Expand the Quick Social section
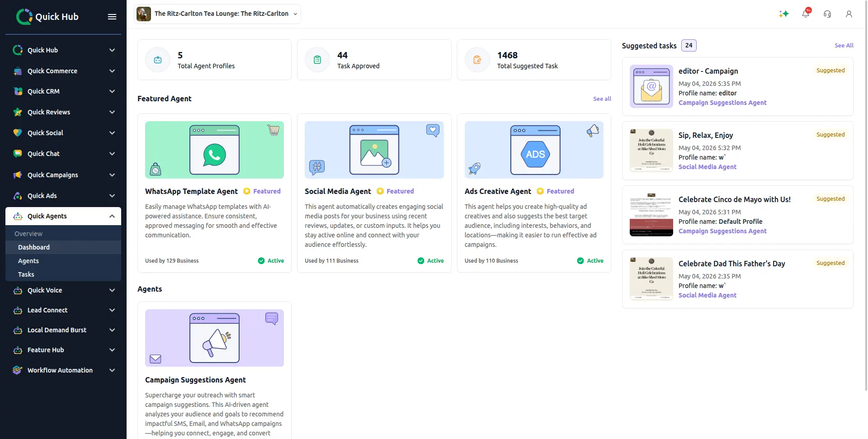 tap(112, 133)
